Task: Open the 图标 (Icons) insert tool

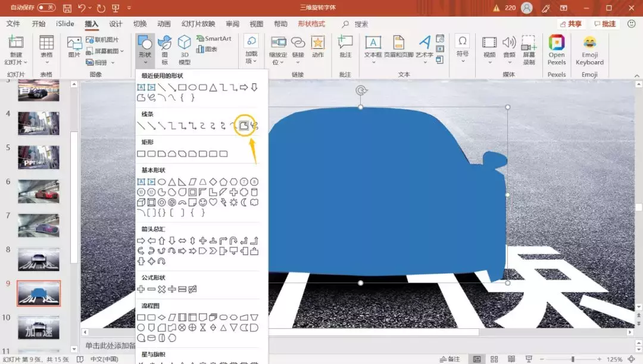Action: [x=164, y=50]
